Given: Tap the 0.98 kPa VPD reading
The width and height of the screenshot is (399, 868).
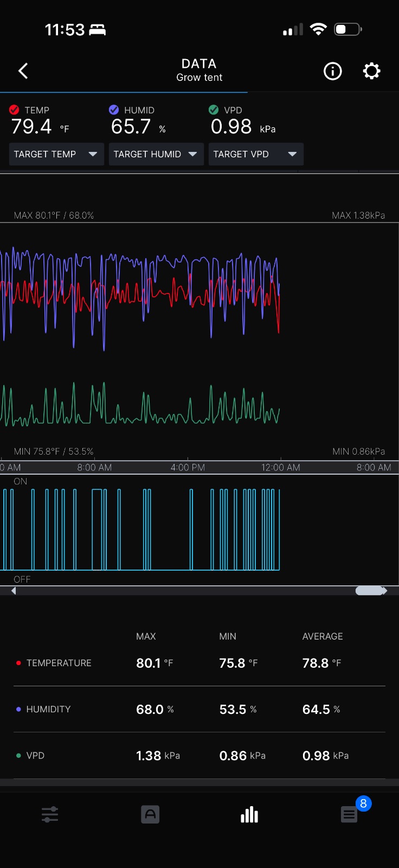Looking at the screenshot, I should click(x=243, y=127).
